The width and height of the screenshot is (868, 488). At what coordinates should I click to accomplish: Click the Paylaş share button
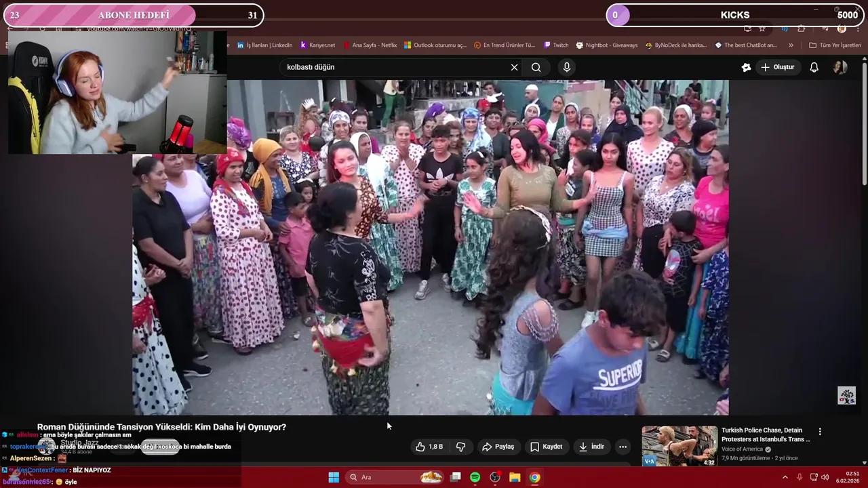click(498, 447)
